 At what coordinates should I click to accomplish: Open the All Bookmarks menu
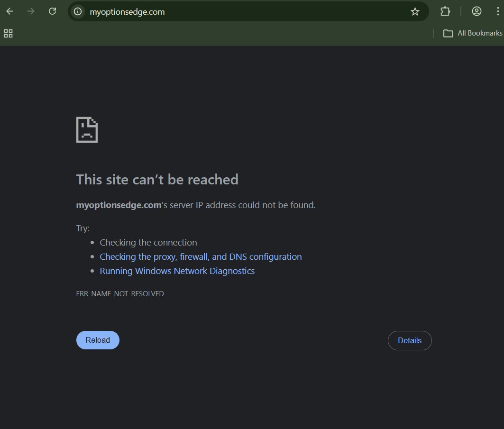[x=474, y=33]
